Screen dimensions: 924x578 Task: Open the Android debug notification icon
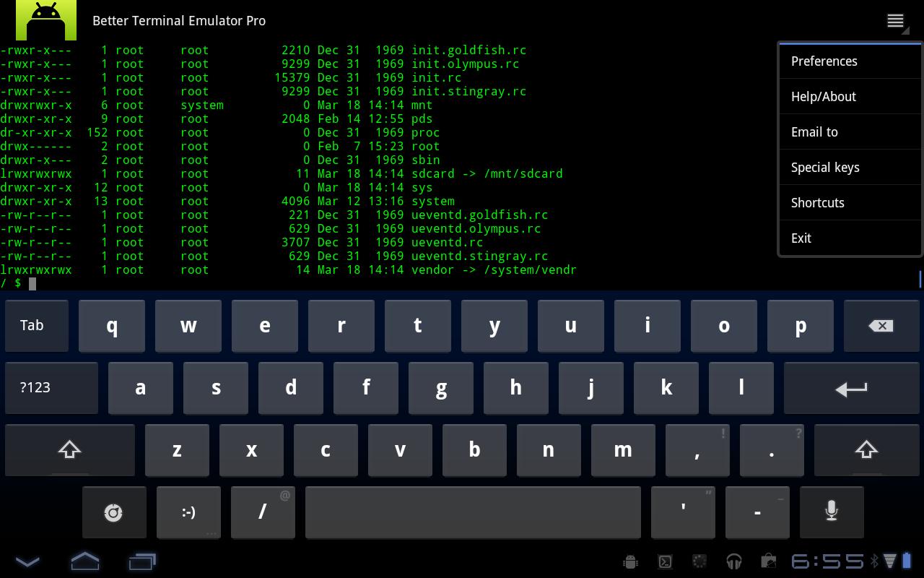click(x=630, y=561)
